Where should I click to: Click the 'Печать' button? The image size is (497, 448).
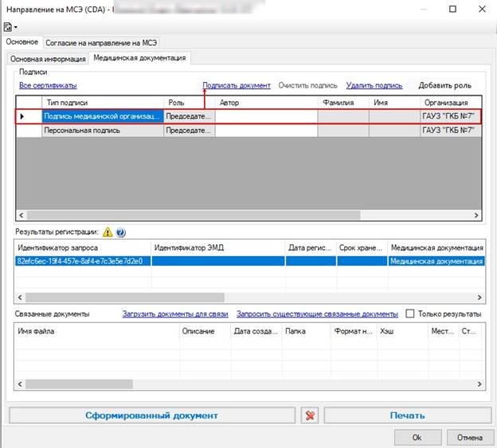(x=407, y=415)
